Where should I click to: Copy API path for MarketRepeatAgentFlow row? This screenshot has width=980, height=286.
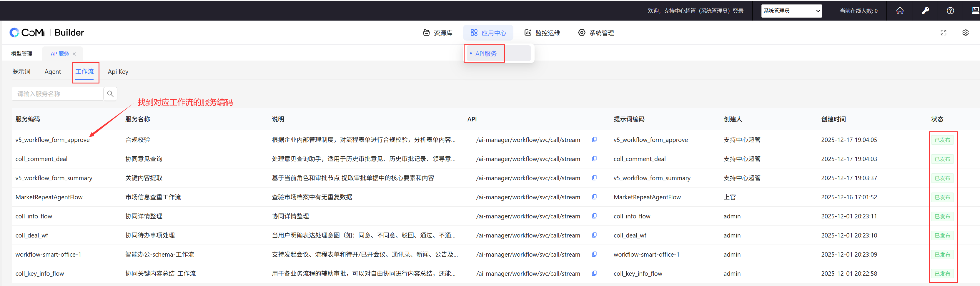[x=594, y=197]
